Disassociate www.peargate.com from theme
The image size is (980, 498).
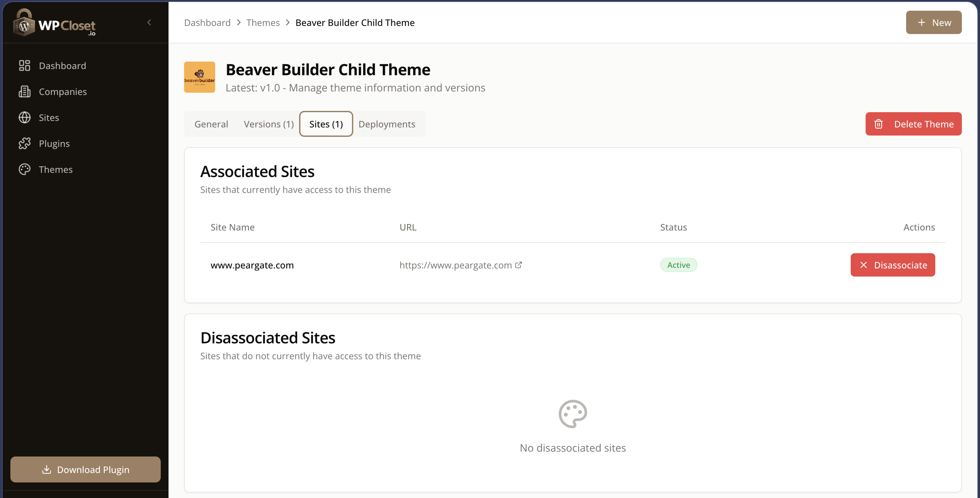click(892, 265)
